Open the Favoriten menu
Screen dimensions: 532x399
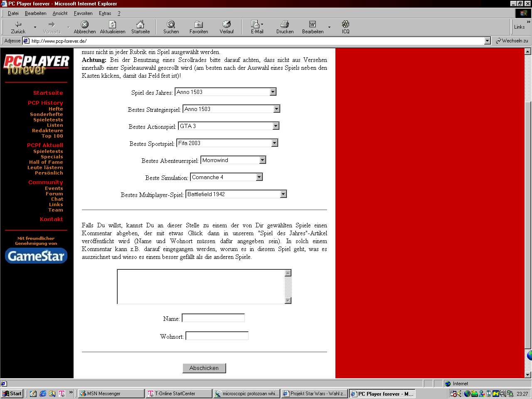coord(83,13)
